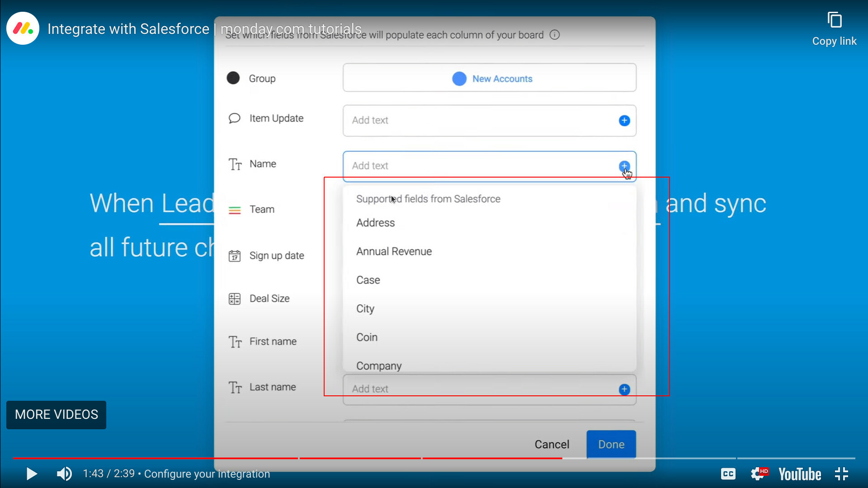Open the video on YouTube

point(800,474)
